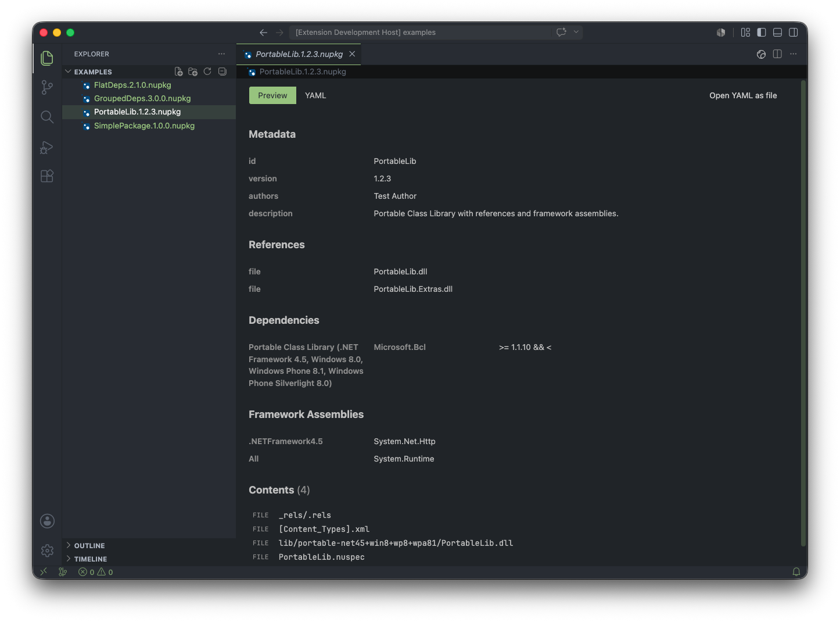Open the dropdown arrow beside Copilot icon
The height and width of the screenshot is (622, 840).
point(576,33)
